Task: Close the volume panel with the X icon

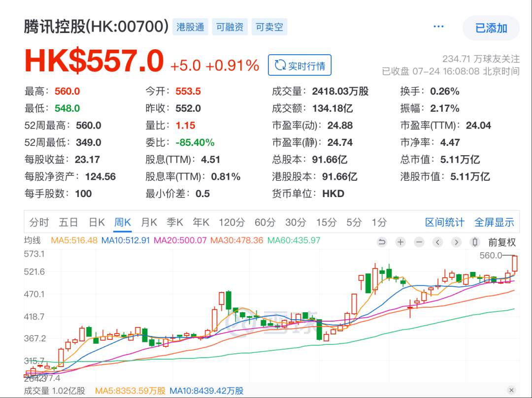Action: (x=511, y=390)
